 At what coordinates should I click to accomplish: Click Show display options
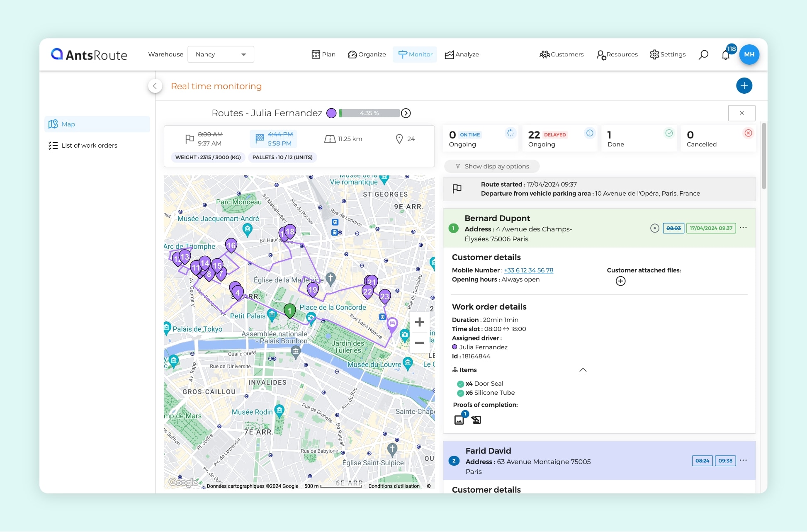492,166
